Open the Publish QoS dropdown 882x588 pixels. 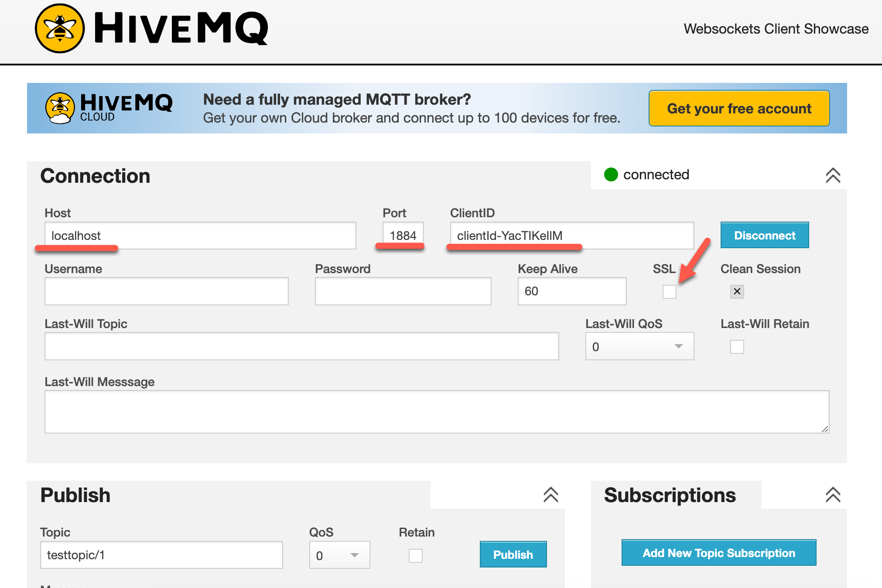point(339,555)
